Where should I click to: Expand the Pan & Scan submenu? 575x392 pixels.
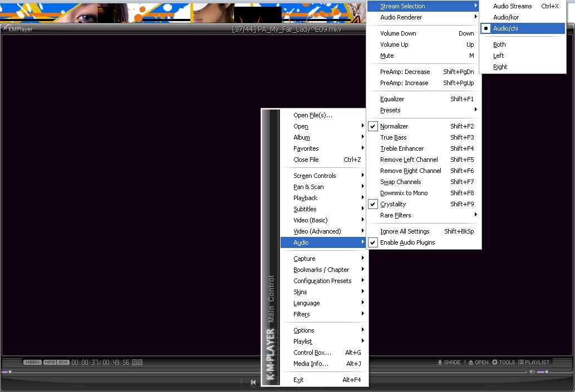click(323, 187)
